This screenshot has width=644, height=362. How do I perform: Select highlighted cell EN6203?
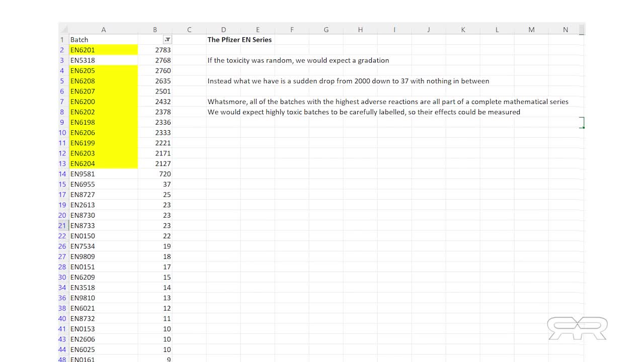[x=103, y=153]
